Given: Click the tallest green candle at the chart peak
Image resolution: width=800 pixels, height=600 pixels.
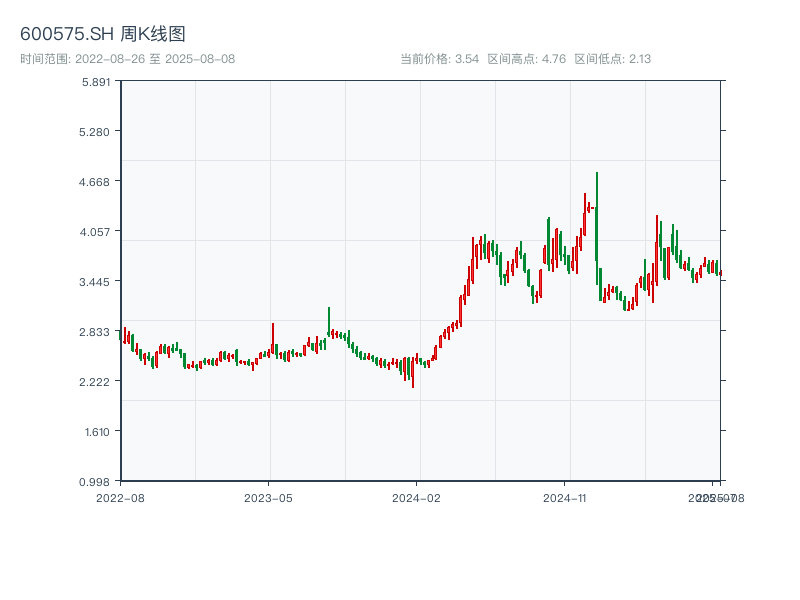Looking at the screenshot, I should (597, 215).
